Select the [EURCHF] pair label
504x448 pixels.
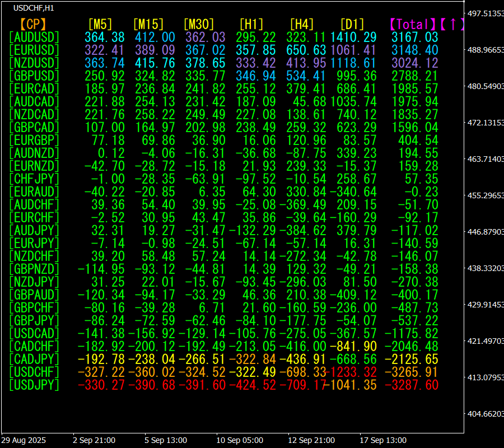coord(34,218)
